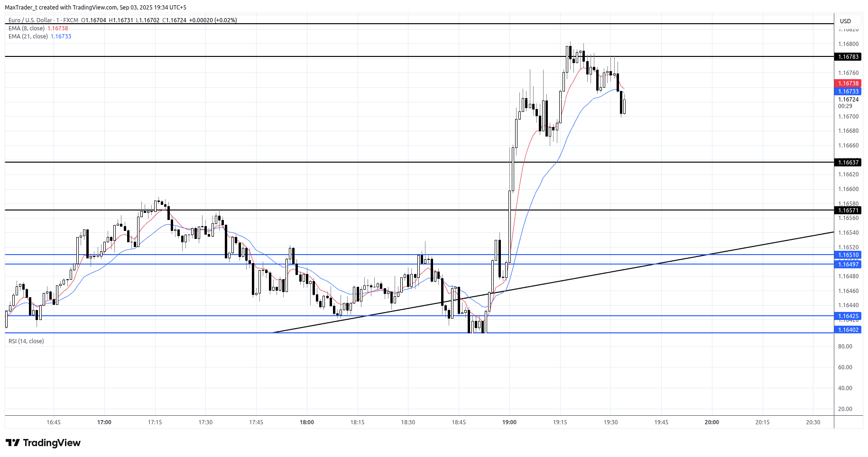Click the blue EMA 1.16733 value tag
868x457 pixels.
point(848,91)
